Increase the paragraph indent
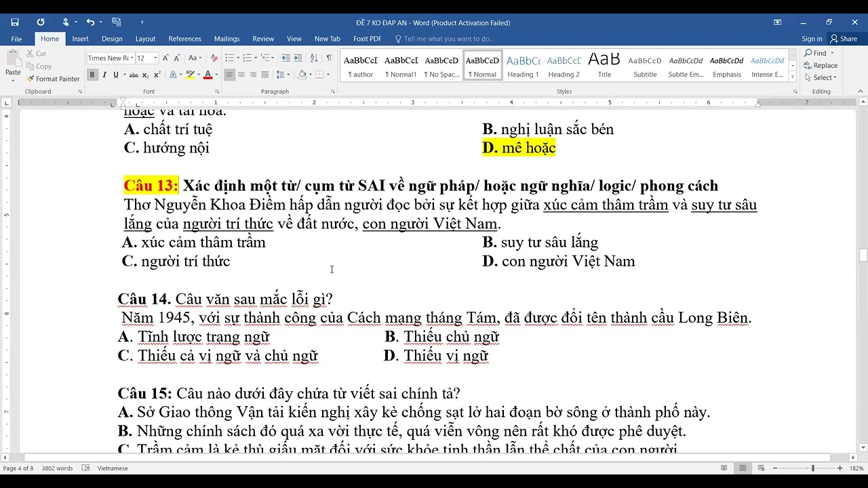 coord(299,58)
